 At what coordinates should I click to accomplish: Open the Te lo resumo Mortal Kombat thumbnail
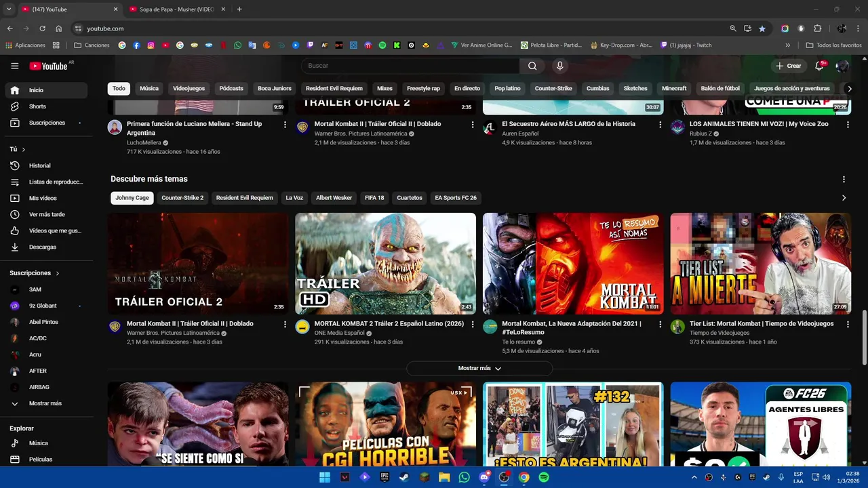point(573,264)
